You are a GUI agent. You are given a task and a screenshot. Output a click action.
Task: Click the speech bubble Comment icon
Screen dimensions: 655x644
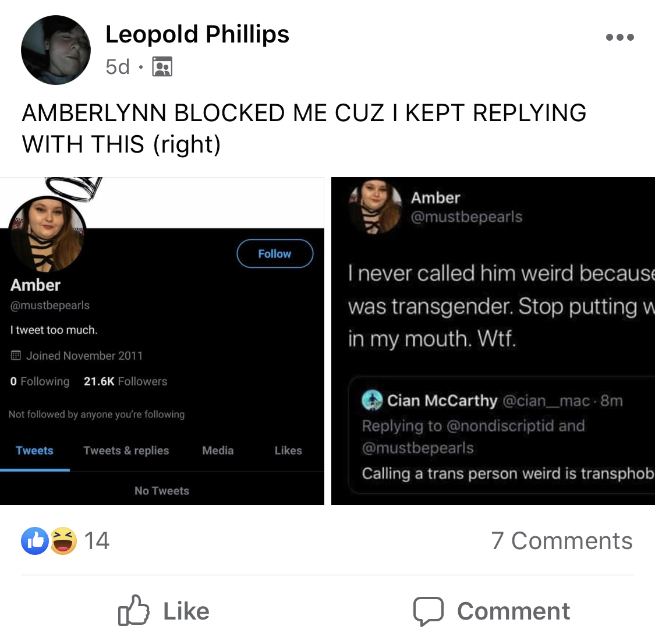pyautogui.click(x=429, y=611)
